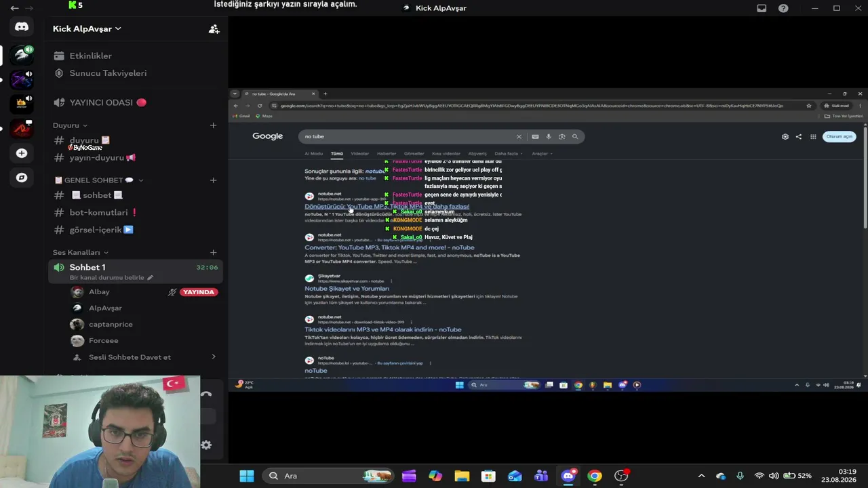Click the YAYINDA live badge next to Albay
868x488 pixels.
[x=199, y=292]
